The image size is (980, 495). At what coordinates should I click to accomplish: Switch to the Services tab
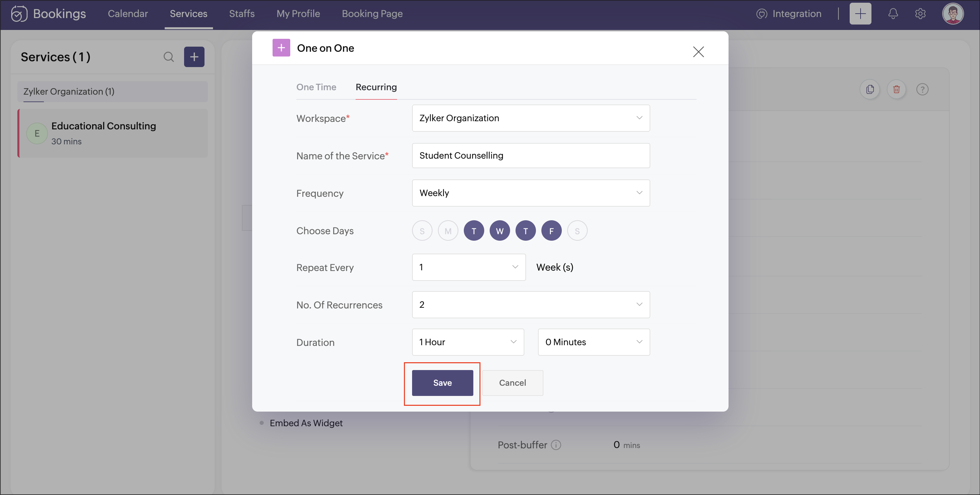point(188,14)
